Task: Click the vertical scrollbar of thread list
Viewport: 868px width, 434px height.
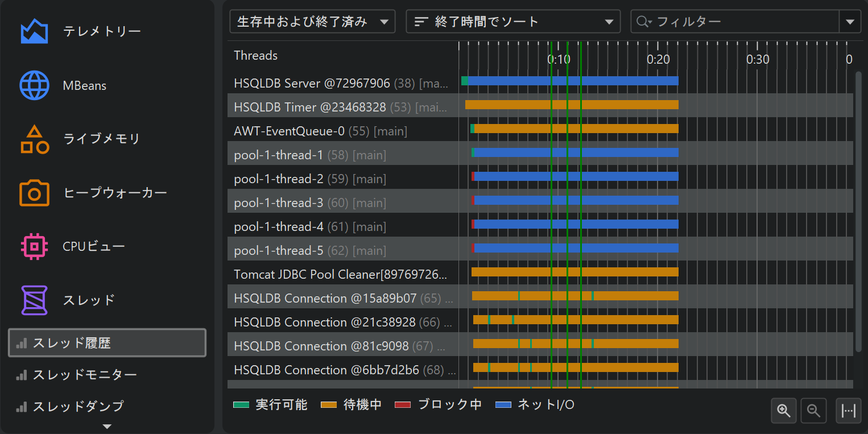Action: (858, 210)
